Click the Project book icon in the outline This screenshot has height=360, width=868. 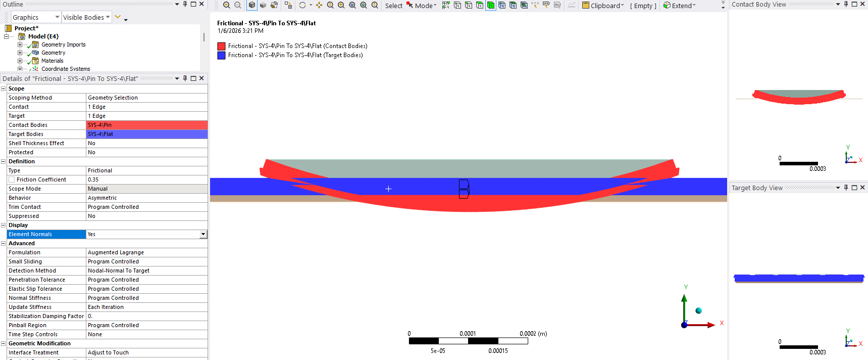click(x=9, y=28)
